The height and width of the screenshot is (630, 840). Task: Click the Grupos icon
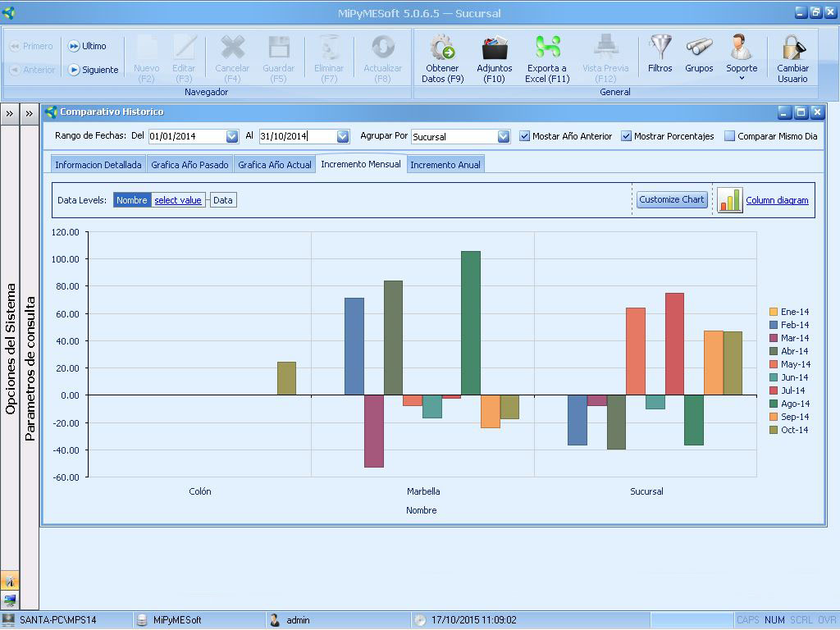click(x=699, y=47)
